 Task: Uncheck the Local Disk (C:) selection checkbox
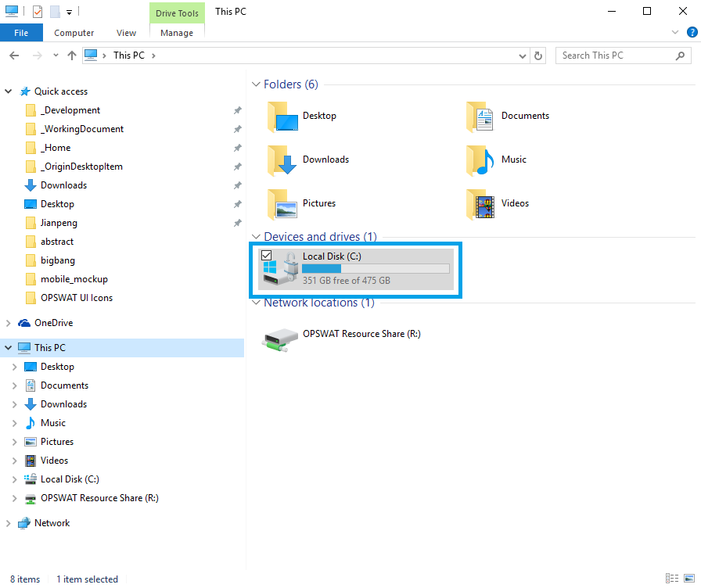click(x=267, y=255)
